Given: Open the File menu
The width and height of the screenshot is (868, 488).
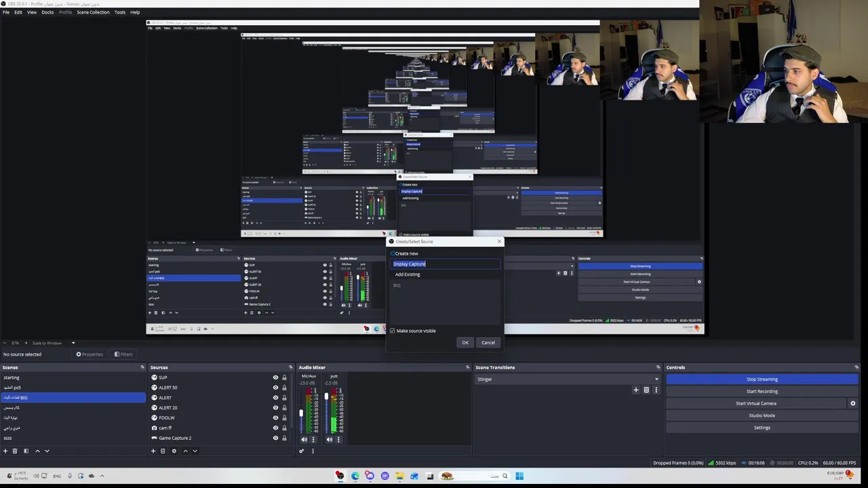Looking at the screenshot, I should point(6,12).
